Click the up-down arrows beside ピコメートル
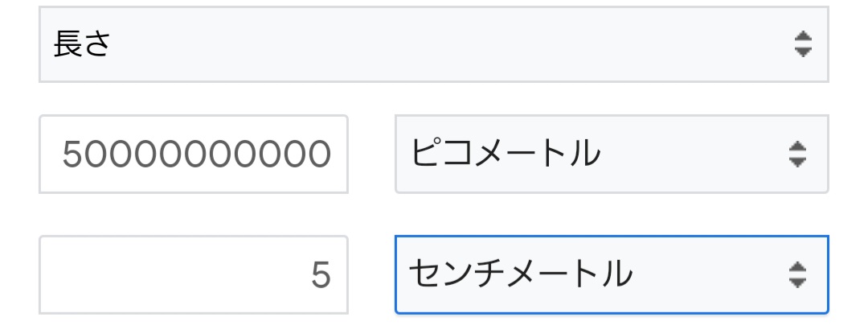Viewport: 868px width, 334px height. click(796, 154)
